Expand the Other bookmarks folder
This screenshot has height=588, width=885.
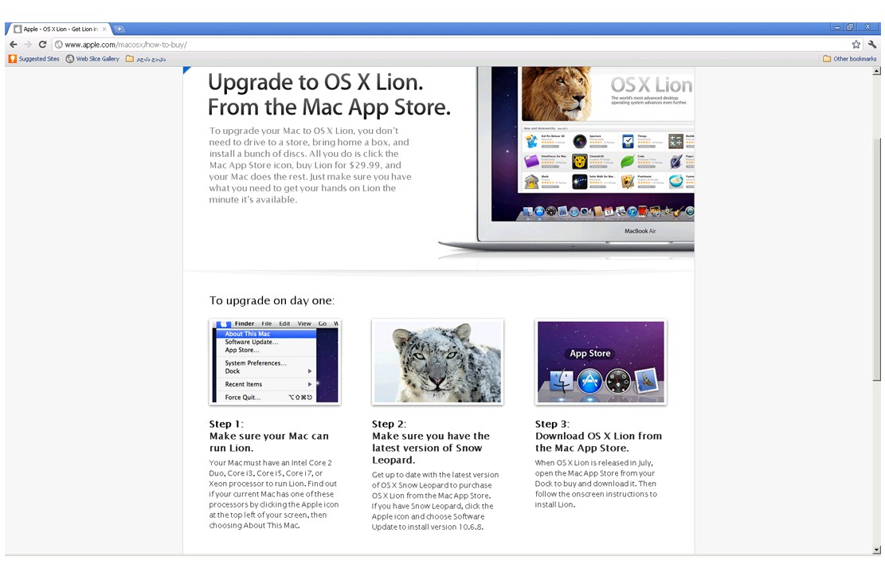(x=850, y=59)
